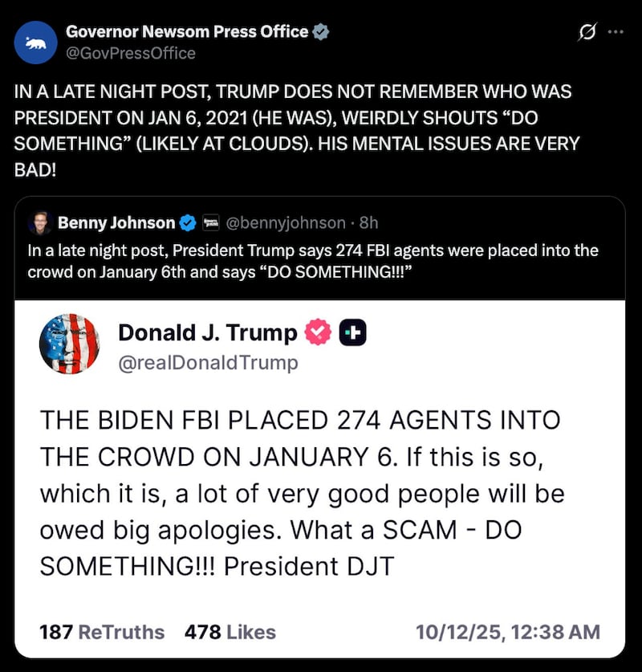Click the Governor Newsom Press Office display name

(187, 32)
